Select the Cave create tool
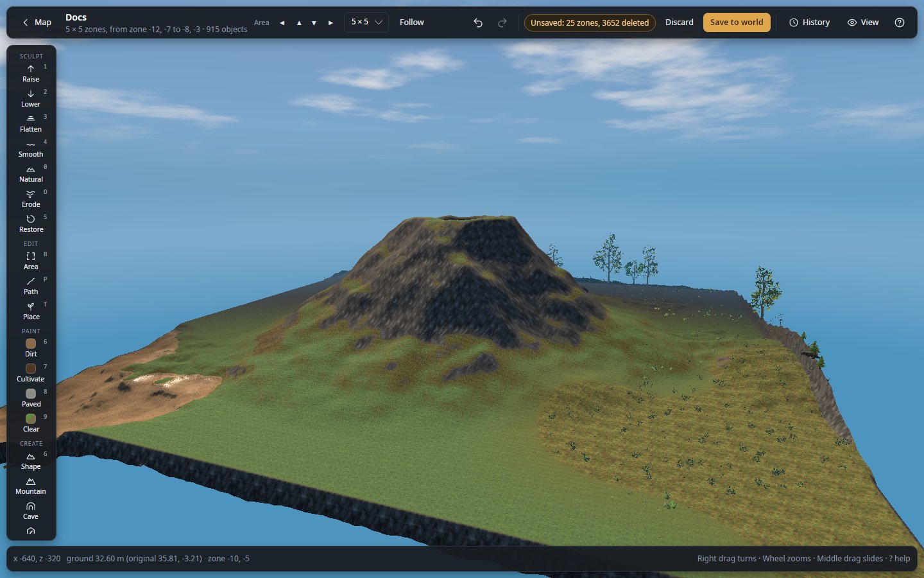This screenshot has width=924, height=578. [x=31, y=511]
